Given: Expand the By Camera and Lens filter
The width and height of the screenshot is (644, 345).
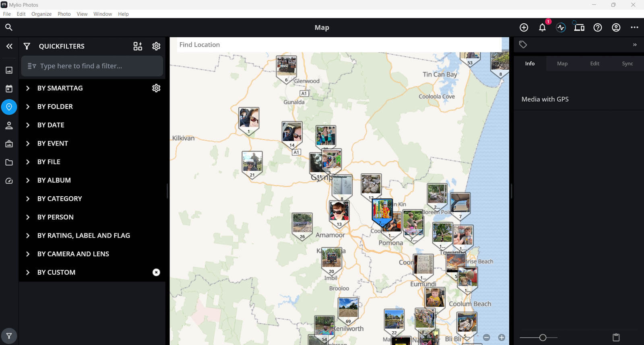Looking at the screenshot, I should click(x=28, y=254).
